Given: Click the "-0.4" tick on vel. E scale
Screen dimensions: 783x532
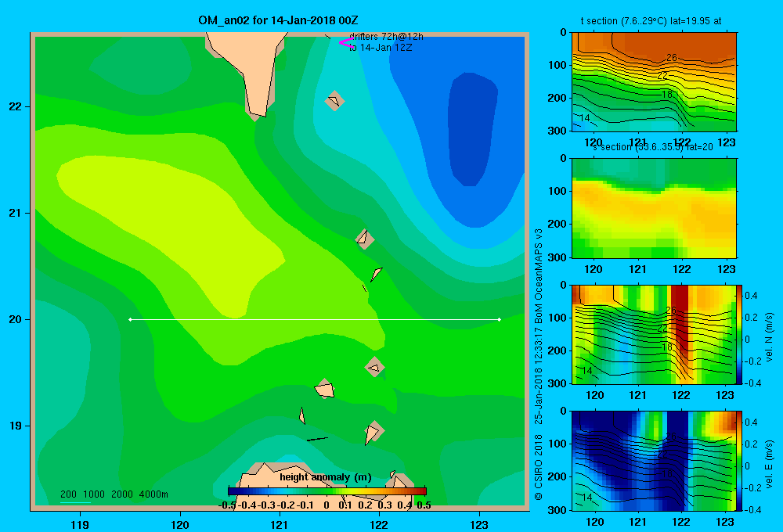Looking at the screenshot, I should (x=752, y=509).
